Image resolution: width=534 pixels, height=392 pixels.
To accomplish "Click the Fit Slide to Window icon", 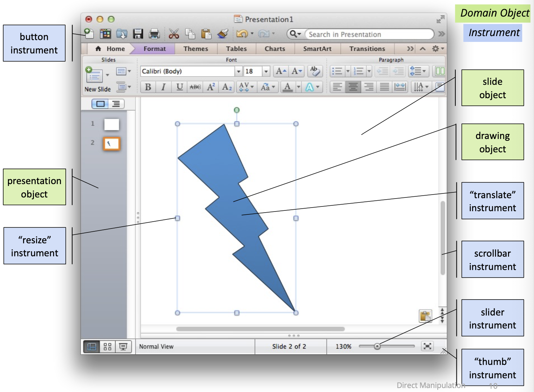I will point(427,346).
